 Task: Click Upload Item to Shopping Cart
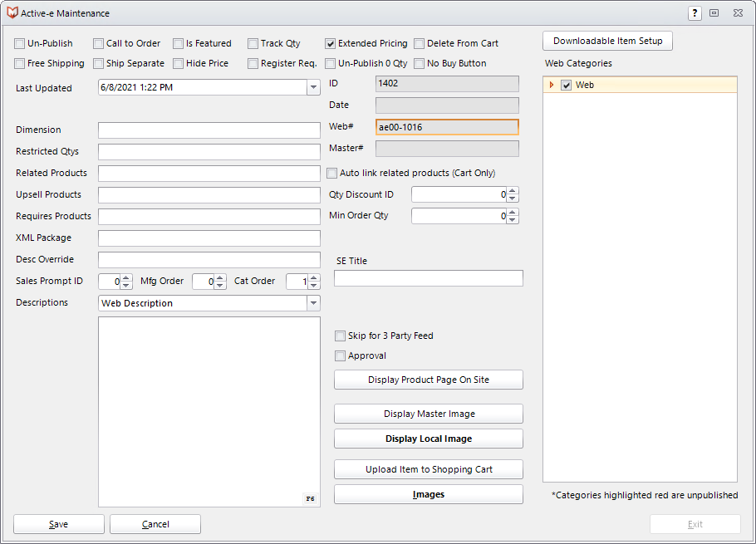pyautogui.click(x=429, y=469)
